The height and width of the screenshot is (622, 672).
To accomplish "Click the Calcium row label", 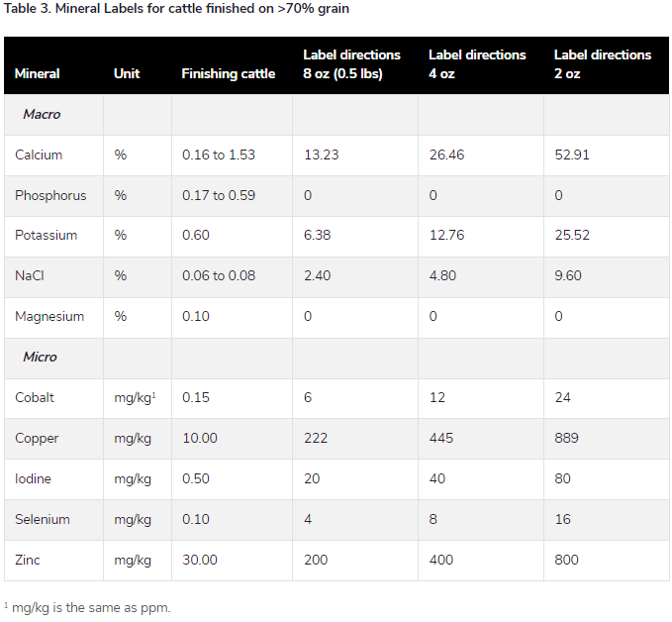I will 39,155.
